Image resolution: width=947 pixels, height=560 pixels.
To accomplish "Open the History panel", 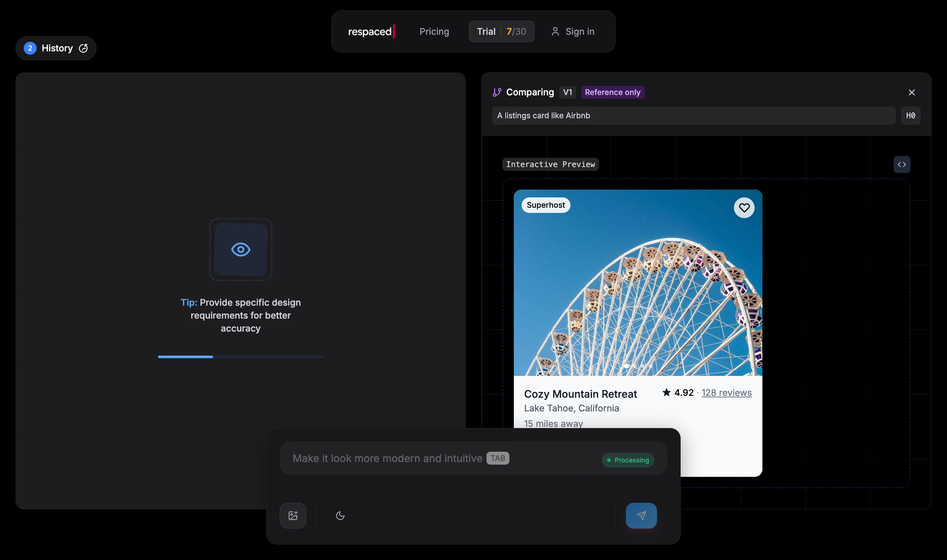I will [57, 48].
